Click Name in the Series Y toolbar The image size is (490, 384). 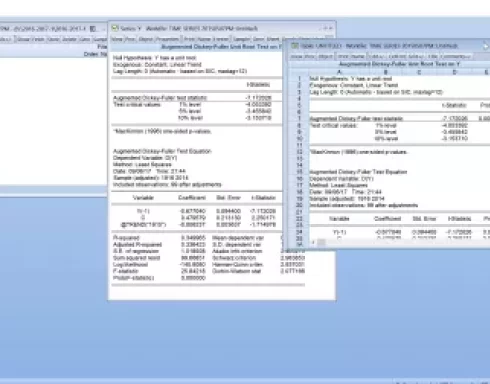(204, 39)
